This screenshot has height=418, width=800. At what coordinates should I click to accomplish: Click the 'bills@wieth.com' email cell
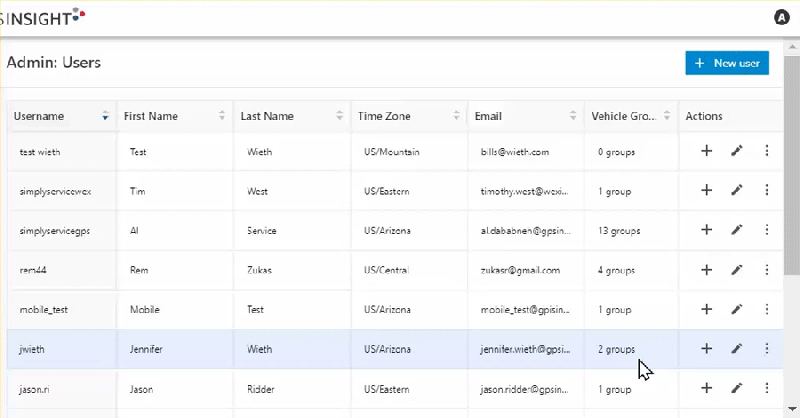pyautogui.click(x=526, y=152)
